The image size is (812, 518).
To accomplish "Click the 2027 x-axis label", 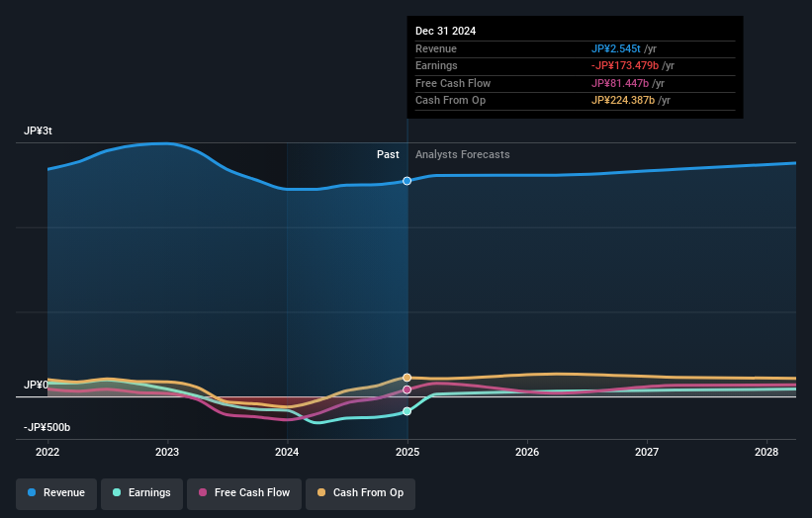I will (647, 452).
